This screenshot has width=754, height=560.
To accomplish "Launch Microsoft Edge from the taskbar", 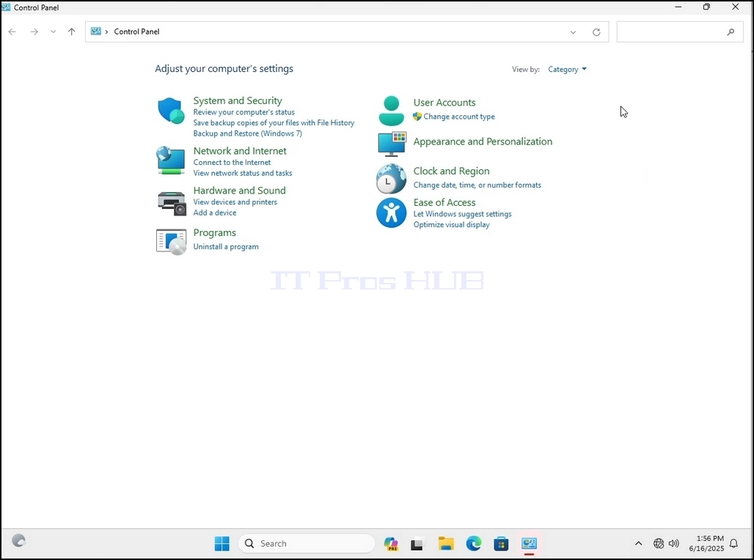I will point(474,544).
